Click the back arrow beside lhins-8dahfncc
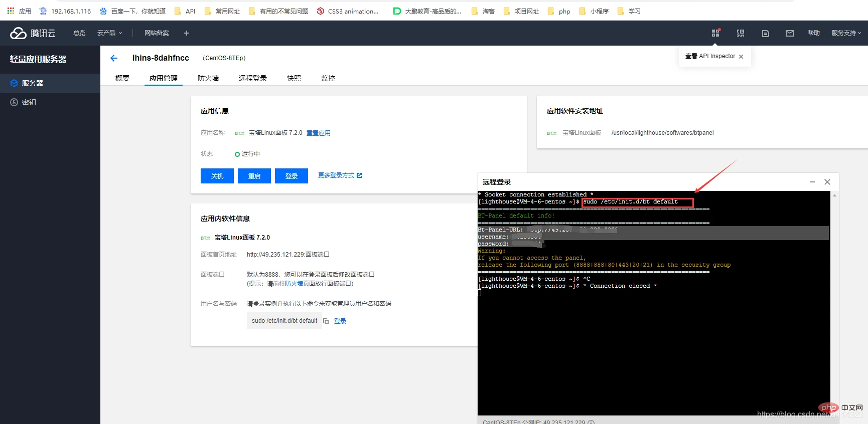Viewport: 868px width, 424px height. pos(114,58)
